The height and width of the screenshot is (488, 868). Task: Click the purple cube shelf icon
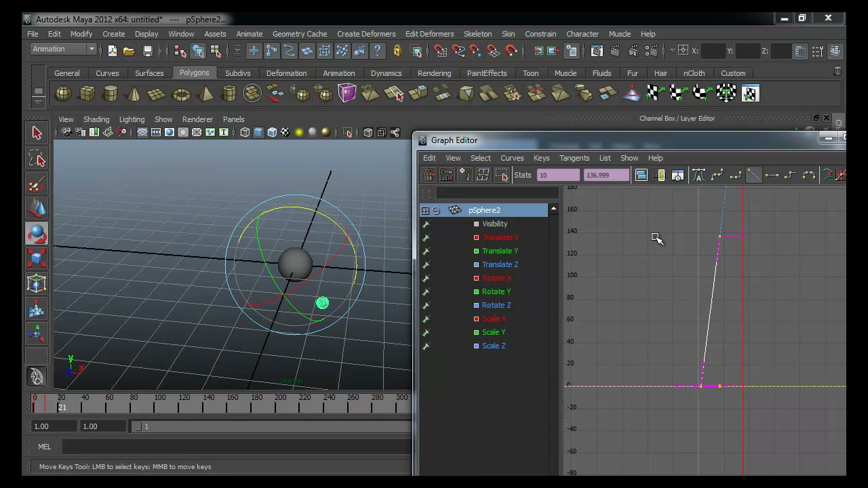(x=347, y=94)
